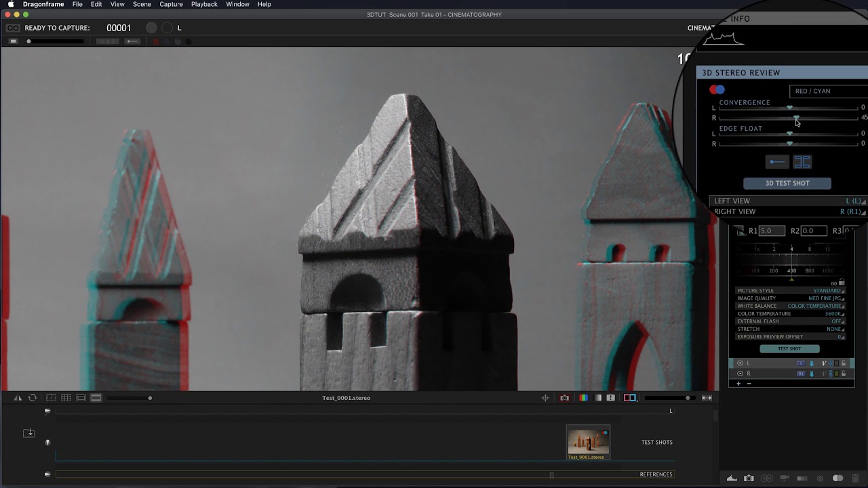The image size is (868, 488).
Task: Toggle the composition guide overlay icon
Action: pos(51,398)
